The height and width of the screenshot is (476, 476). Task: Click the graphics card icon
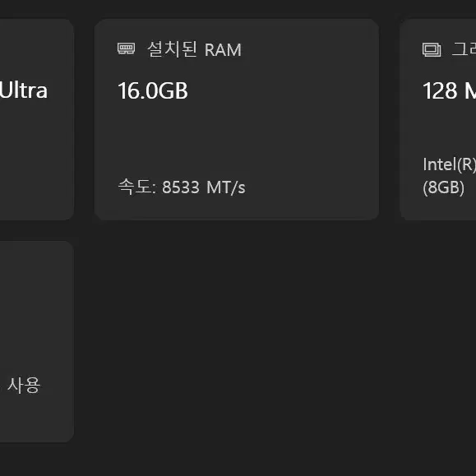pyautogui.click(x=432, y=49)
